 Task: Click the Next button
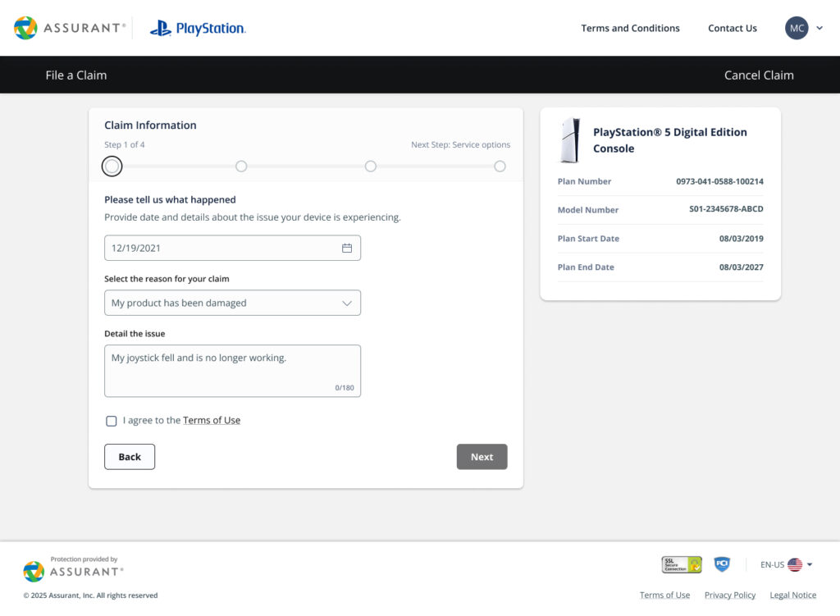[x=482, y=457]
